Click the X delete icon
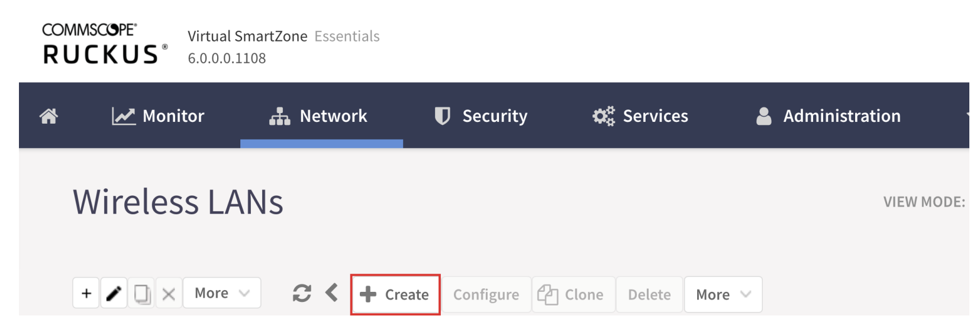 [169, 293]
